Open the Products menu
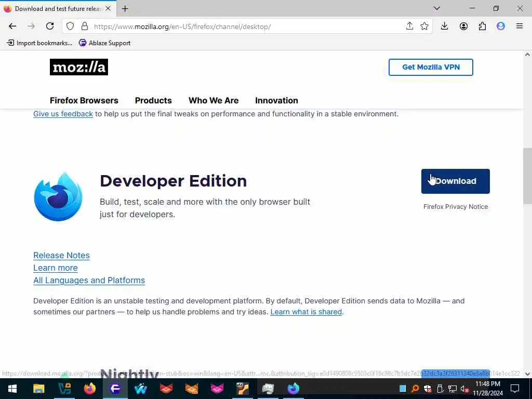The height and width of the screenshot is (399, 532). click(153, 100)
